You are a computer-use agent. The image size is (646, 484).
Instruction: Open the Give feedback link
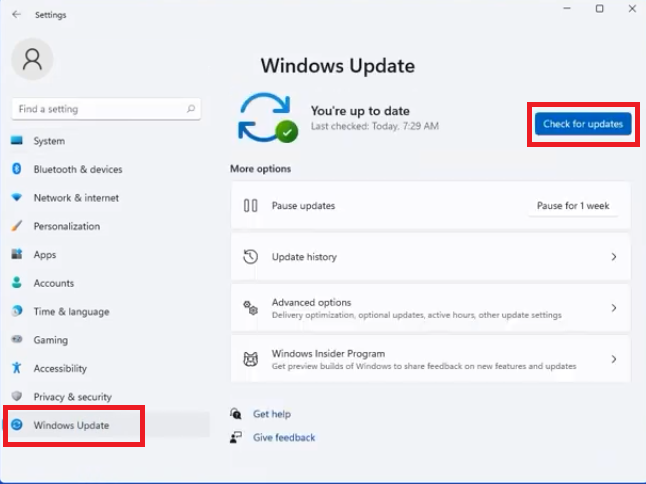click(284, 437)
